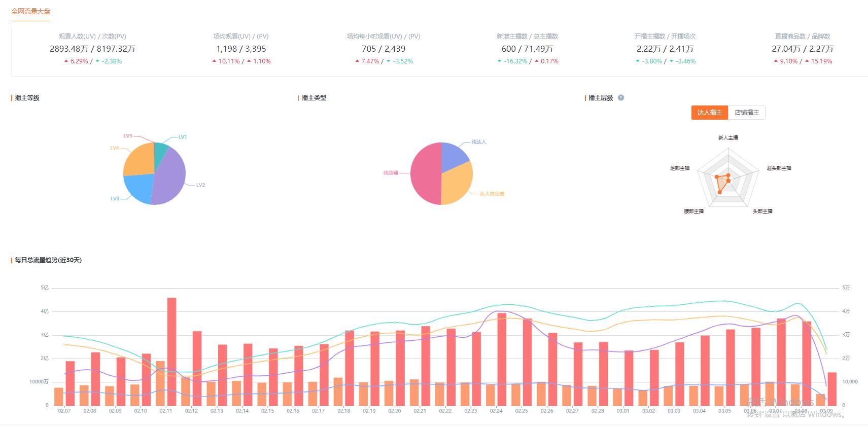Click the 头部主播 radar axis label
Viewport: 868px width, 426px height.
(762, 211)
